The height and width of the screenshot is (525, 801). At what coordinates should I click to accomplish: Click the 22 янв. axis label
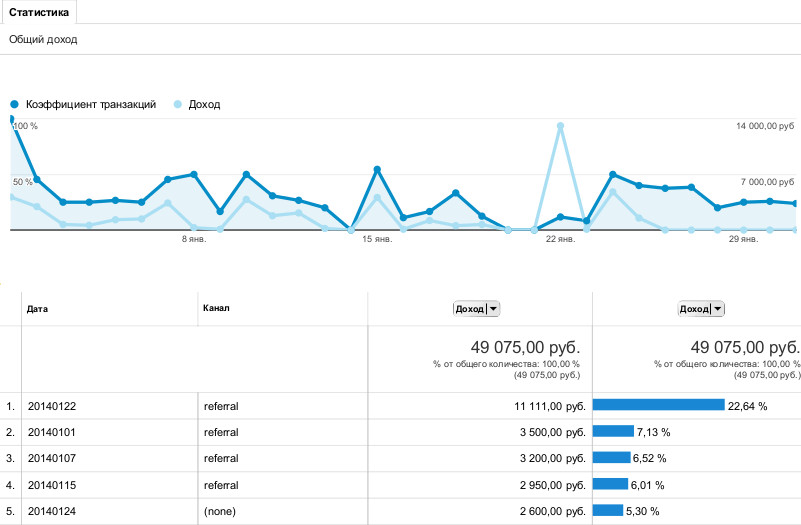[x=560, y=239]
